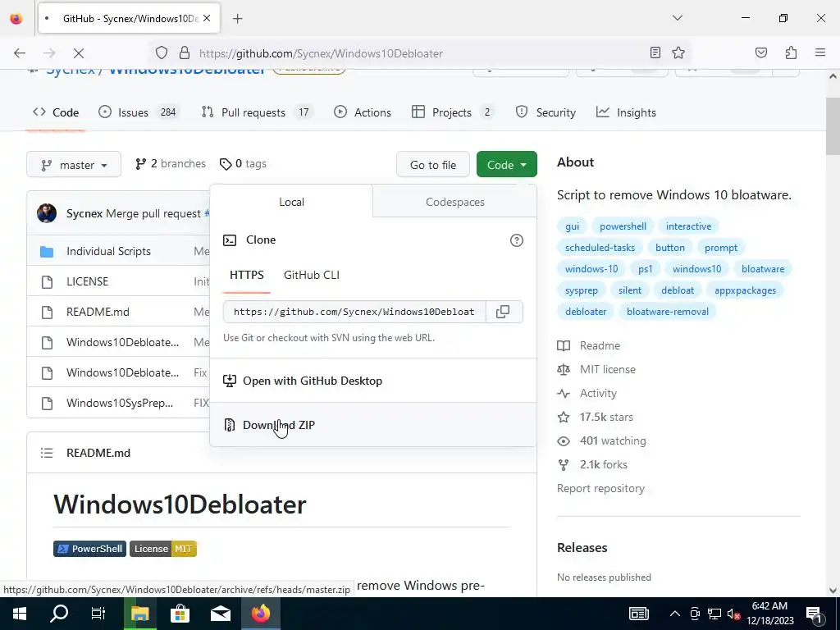Open Task View on taskbar
Image resolution: width=840 pixels, height=630 pixels.
pos(98,614)
